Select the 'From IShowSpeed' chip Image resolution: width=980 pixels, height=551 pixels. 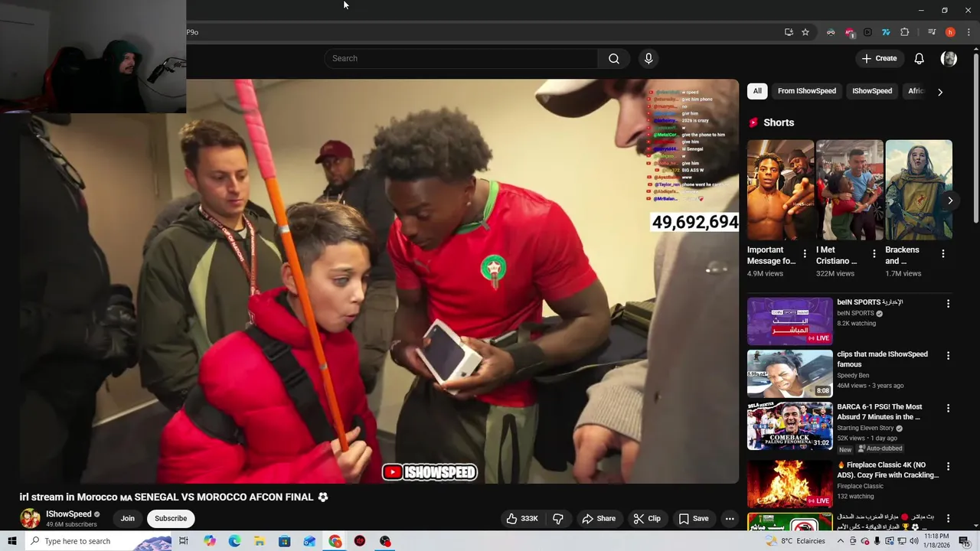(807, 91)
